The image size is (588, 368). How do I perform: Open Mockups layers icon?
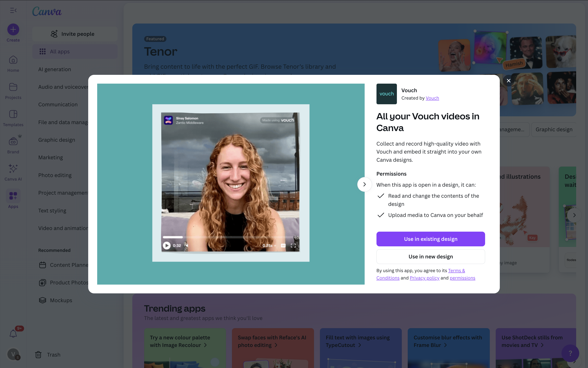tap(42, 300)
